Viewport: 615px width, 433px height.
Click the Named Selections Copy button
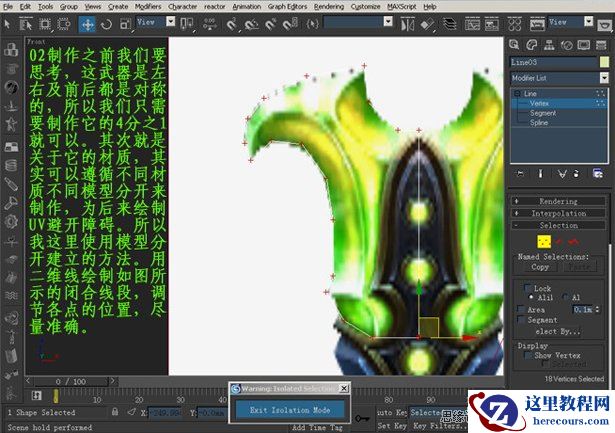[x=540, y=267]
